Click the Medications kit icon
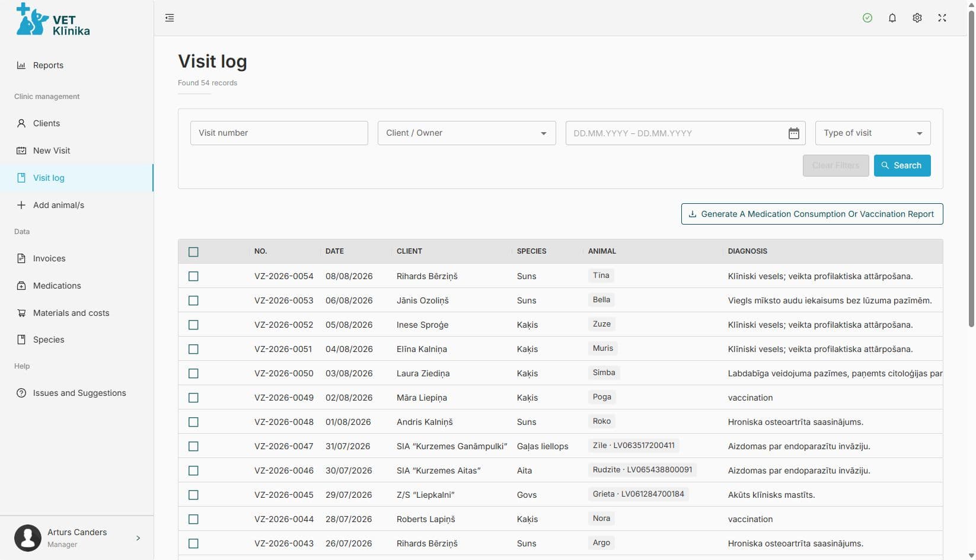The image size is (976, 560). click(x=21, y=286)
